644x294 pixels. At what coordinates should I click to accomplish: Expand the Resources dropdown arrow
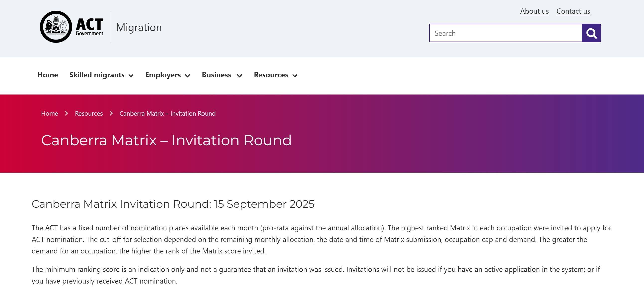tap(295, 75)
